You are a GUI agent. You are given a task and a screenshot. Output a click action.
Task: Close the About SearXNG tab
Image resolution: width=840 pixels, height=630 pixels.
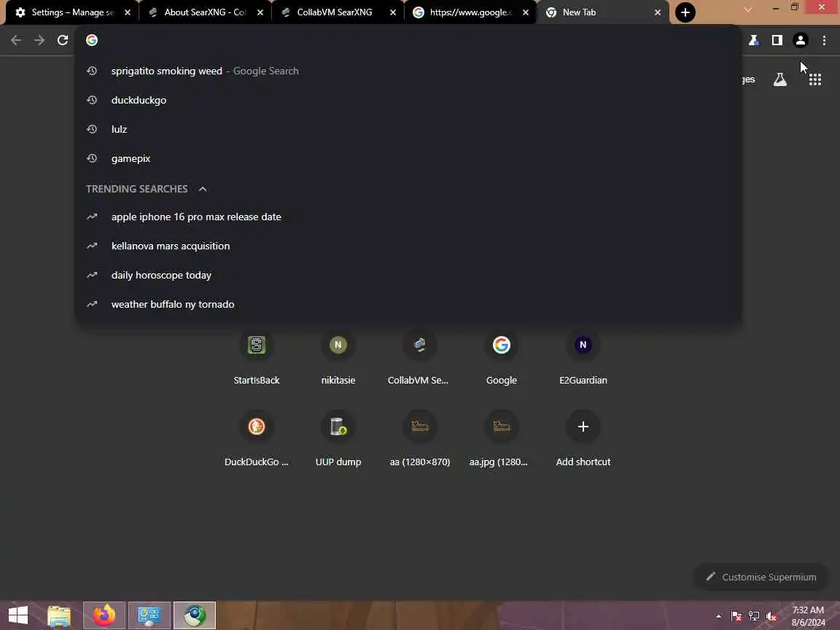tap(260, 12)
